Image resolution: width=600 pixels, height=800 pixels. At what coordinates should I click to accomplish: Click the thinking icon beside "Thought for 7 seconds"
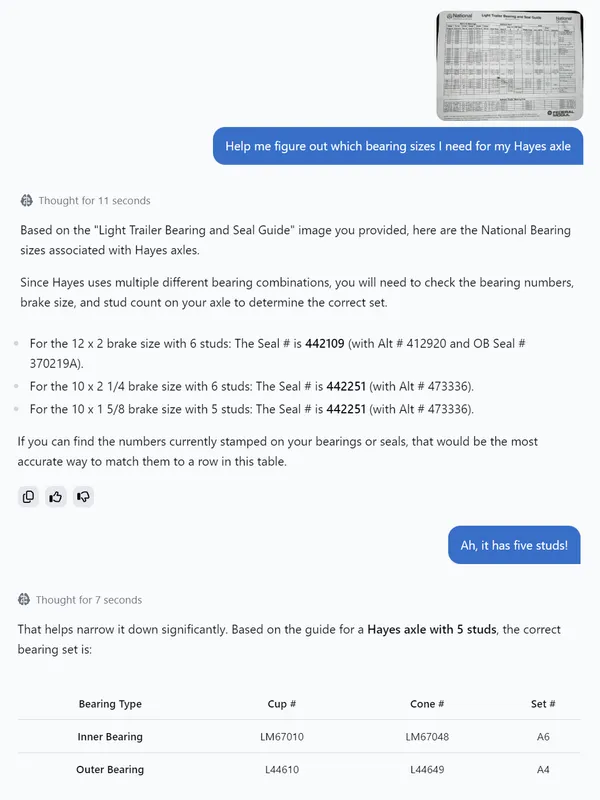point(27,599)
